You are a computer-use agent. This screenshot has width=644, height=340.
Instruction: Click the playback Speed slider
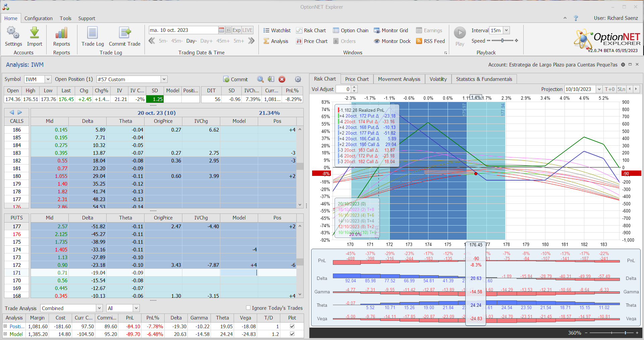(x=502, y=41)
